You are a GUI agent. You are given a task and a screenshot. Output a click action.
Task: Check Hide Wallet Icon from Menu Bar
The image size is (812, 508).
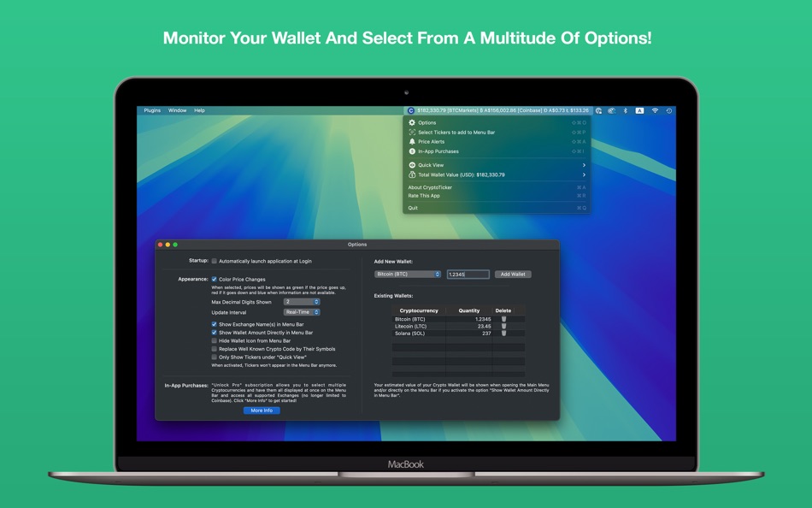tap(214, 340)
